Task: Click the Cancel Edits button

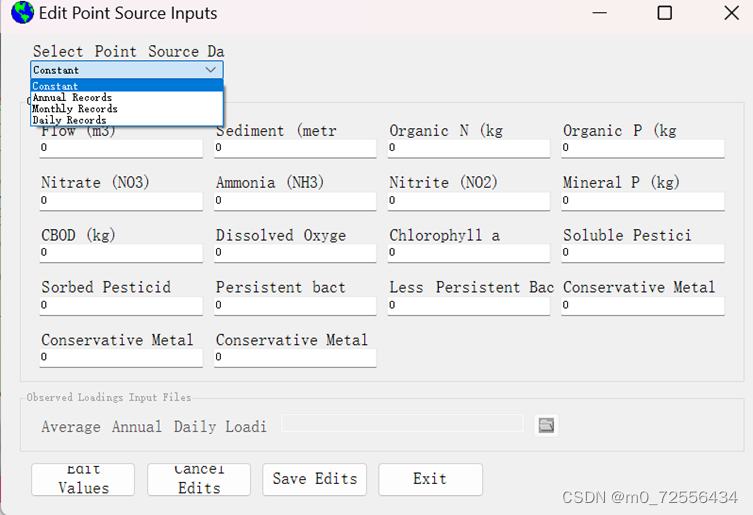Action: 199,479
